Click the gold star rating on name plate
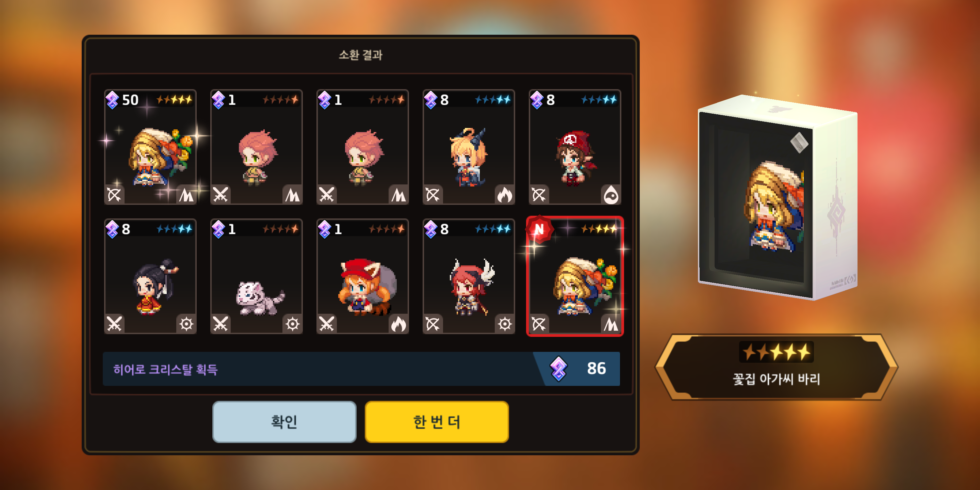This screenshot has height=490, width=980. pos(777,352)
